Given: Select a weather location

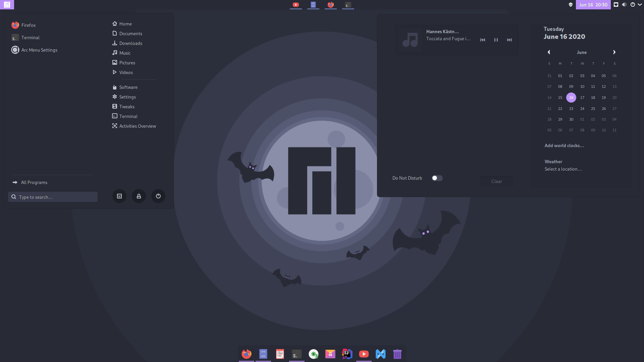Looking at the screenshot, I should 563,169.
